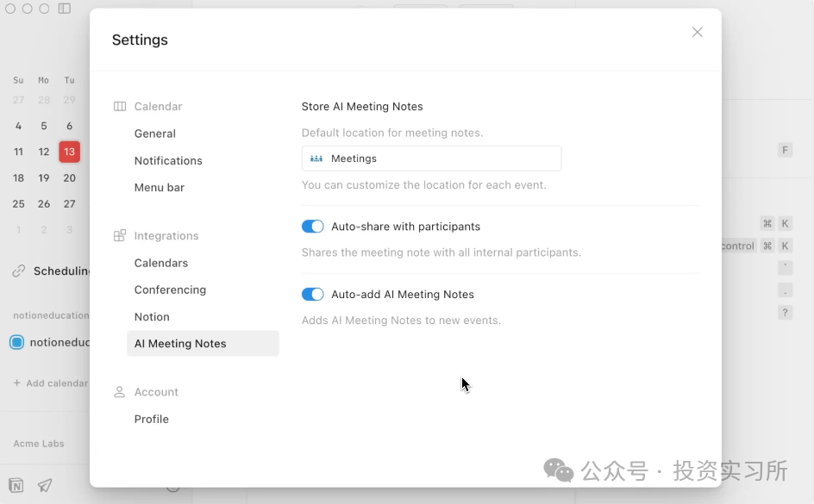814x504 pixels.
Task: Close the Settings dialog
Action: click(x=698, y=32)
